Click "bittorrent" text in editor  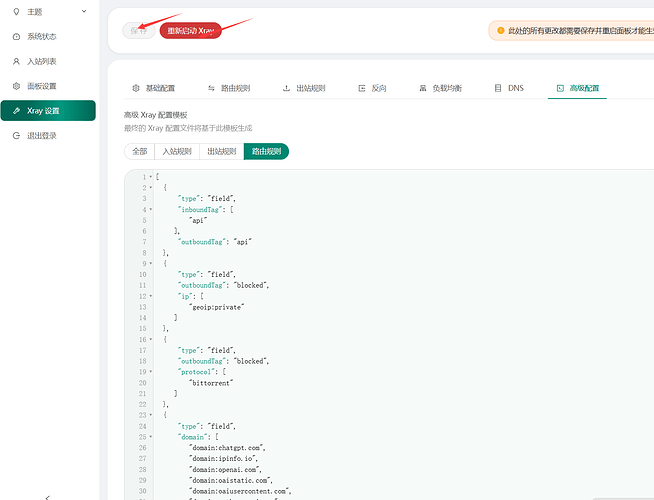(x=211, y=383)
